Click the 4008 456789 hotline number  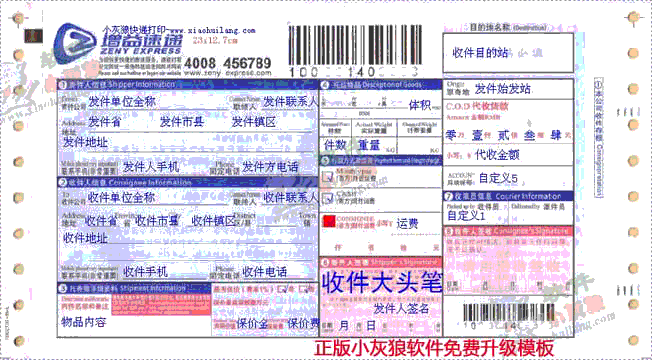(x=227, y=63)
